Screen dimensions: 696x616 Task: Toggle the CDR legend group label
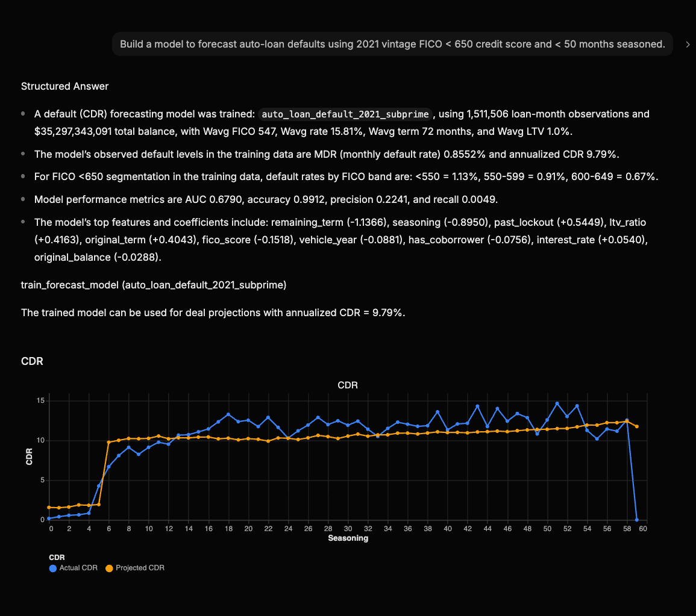tap(57, 558)
